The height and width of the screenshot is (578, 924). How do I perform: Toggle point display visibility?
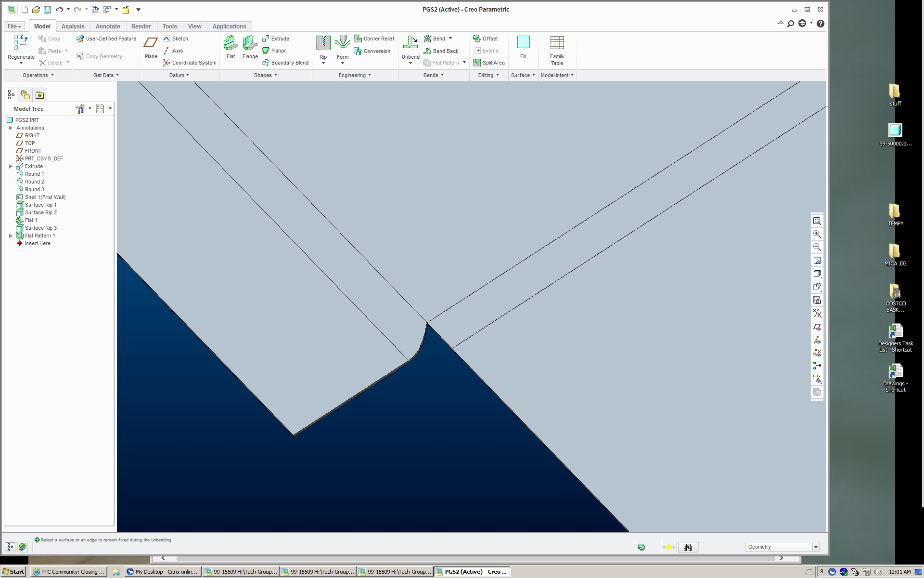[817, 353]
